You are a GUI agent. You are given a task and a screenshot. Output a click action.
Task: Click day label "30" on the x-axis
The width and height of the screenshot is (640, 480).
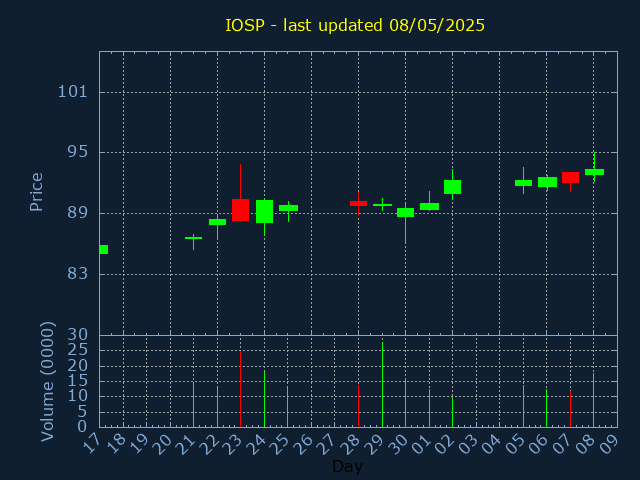399,443
